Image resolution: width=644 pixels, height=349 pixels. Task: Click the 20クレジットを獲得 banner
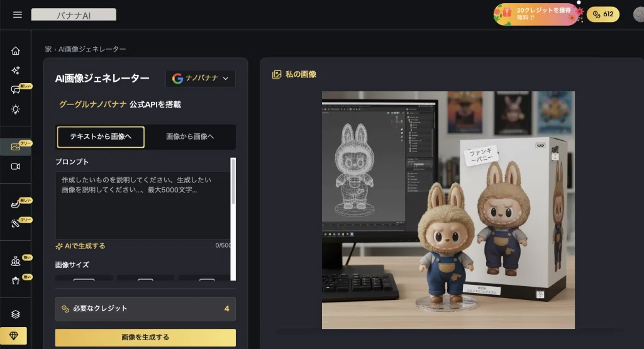pyautogui.click(x=535, y=14)
